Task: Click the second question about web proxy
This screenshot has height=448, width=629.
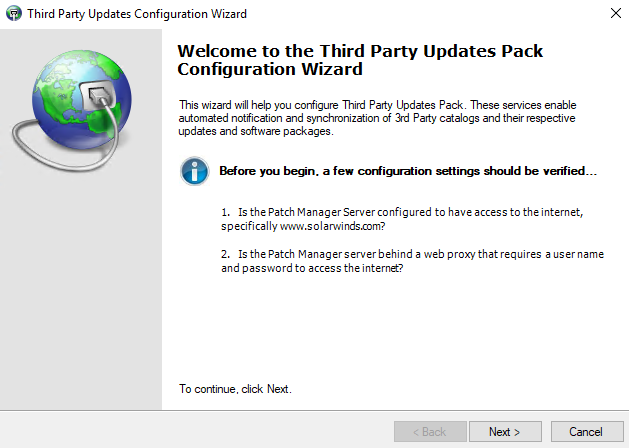Action: click(x=413, y=255)
